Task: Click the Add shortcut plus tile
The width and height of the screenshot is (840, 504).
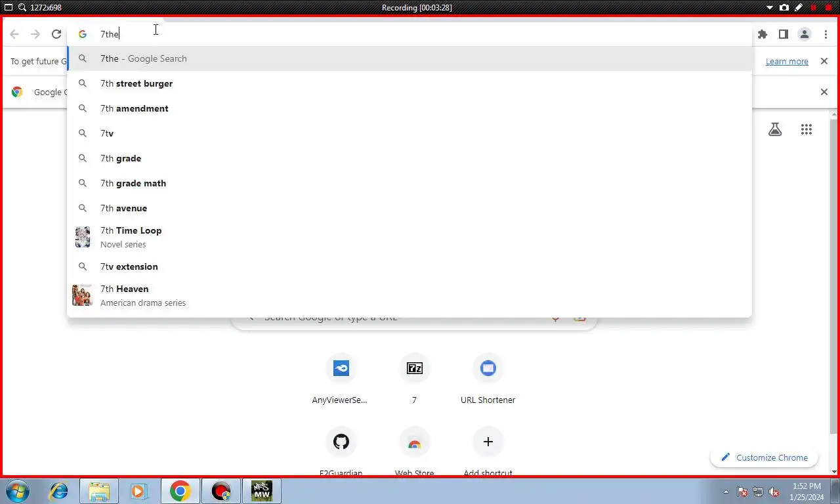Action: pos(488,451)
